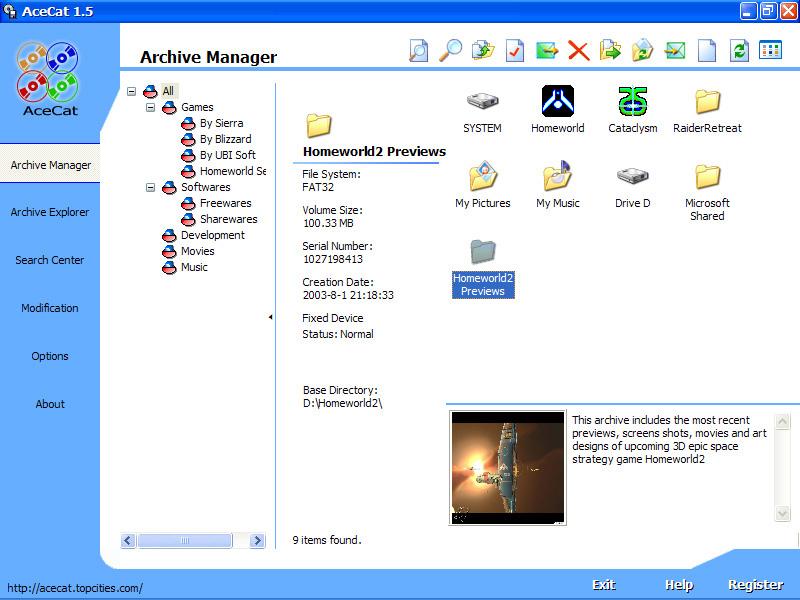800x600 pixels.
Task: Select the Music category
Action: [x=194, y=267]
